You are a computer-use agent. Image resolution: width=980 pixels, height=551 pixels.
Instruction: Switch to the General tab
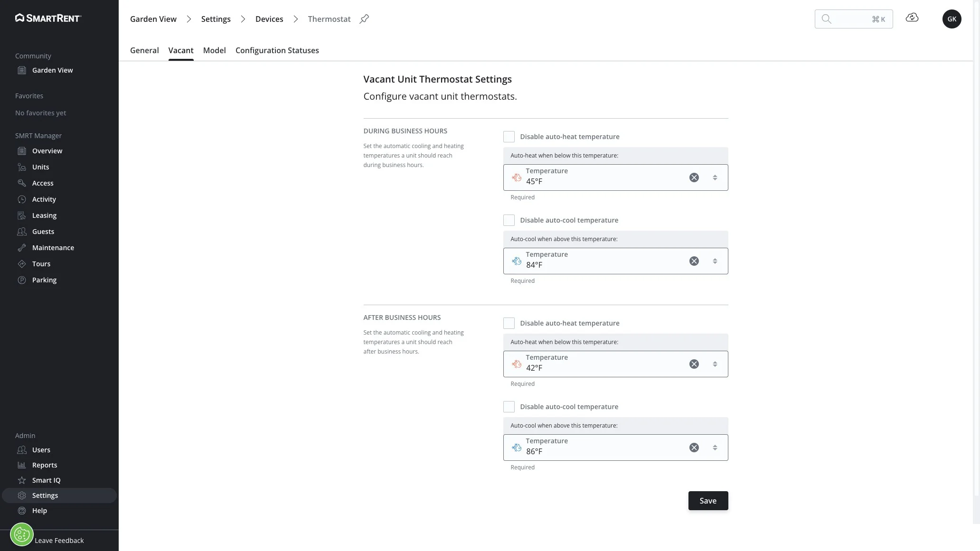click(x=144, y=50)
